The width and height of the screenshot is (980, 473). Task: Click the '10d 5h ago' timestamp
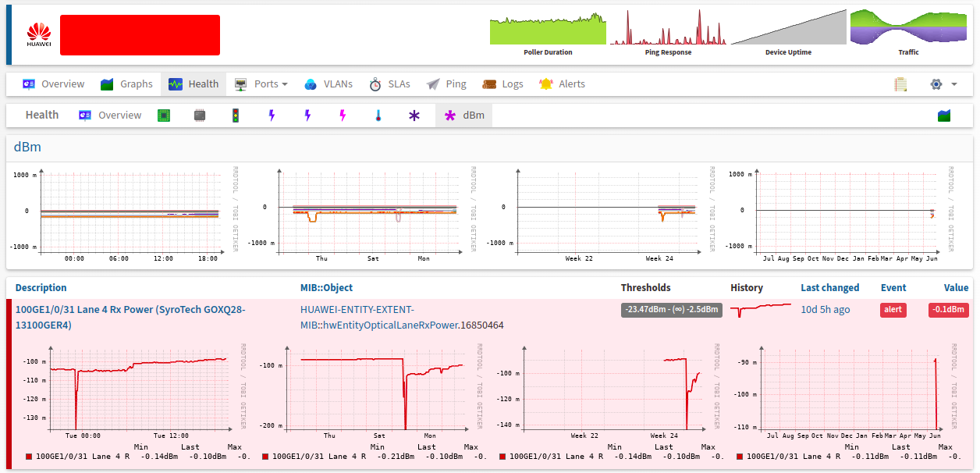click(x=826, y=310)
